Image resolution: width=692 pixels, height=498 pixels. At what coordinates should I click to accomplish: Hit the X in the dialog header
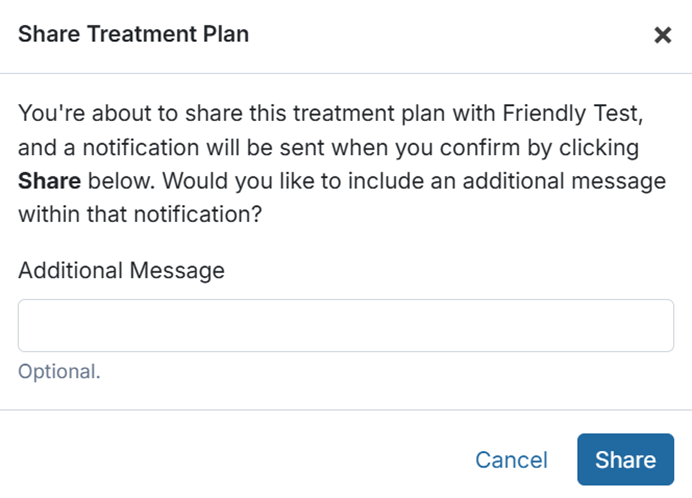[662, 35]
